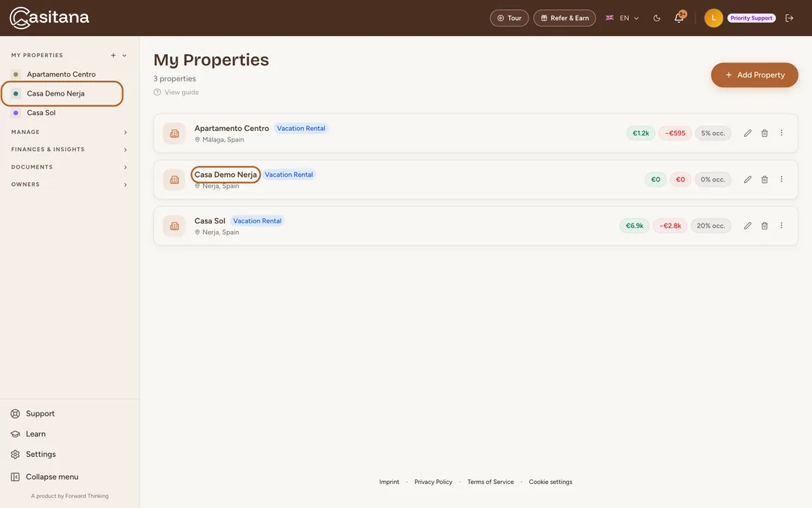Click Apartamento Centro green color dot
Image resolution: width=812 pixels, height=508 pixels.
[16, 74]
